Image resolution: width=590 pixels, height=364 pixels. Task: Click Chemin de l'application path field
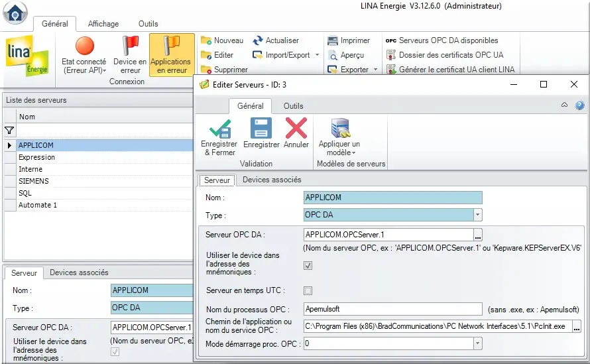tap(438, 326)
